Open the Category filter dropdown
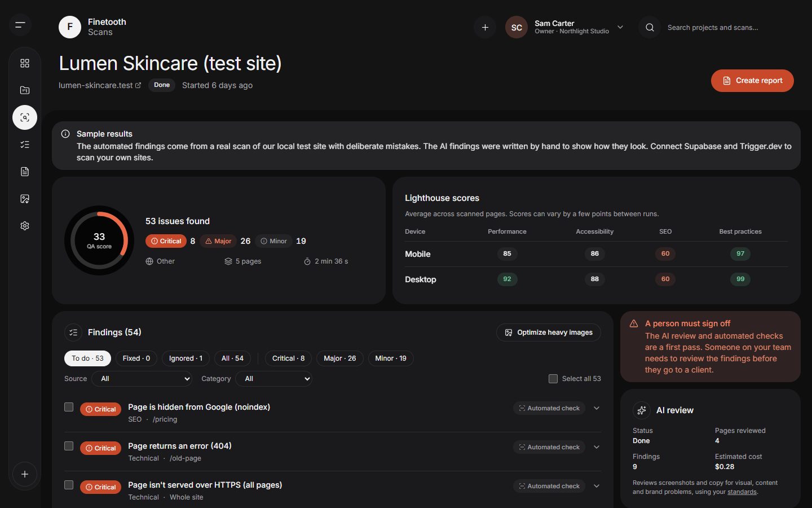 click(274, 379)
